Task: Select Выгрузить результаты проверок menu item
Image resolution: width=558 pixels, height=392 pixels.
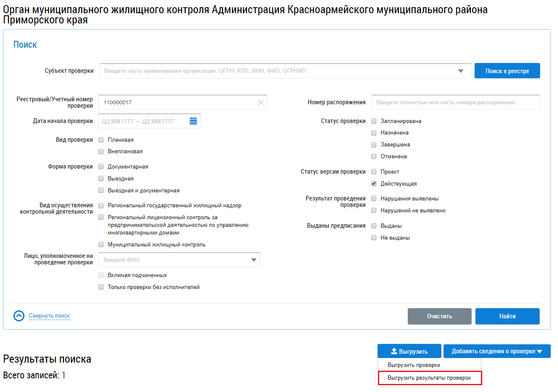Action: (x=429, y=378)
